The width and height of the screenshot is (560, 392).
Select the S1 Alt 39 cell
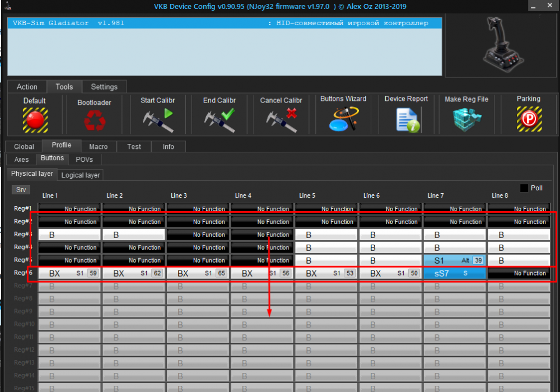(455, 260)
